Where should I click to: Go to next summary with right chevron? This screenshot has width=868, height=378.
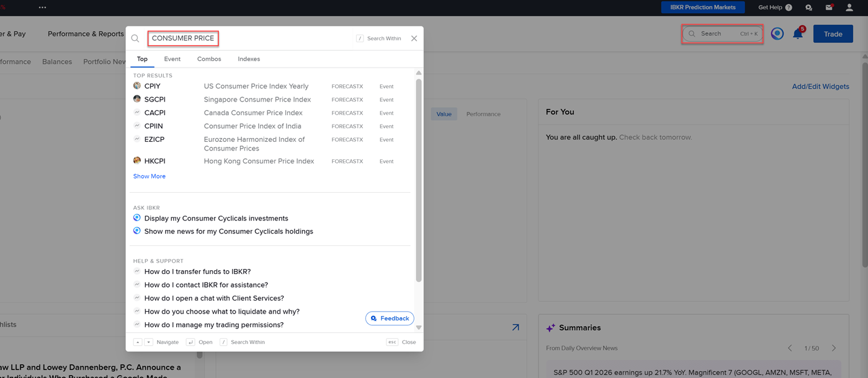click(x=834, y=348)
